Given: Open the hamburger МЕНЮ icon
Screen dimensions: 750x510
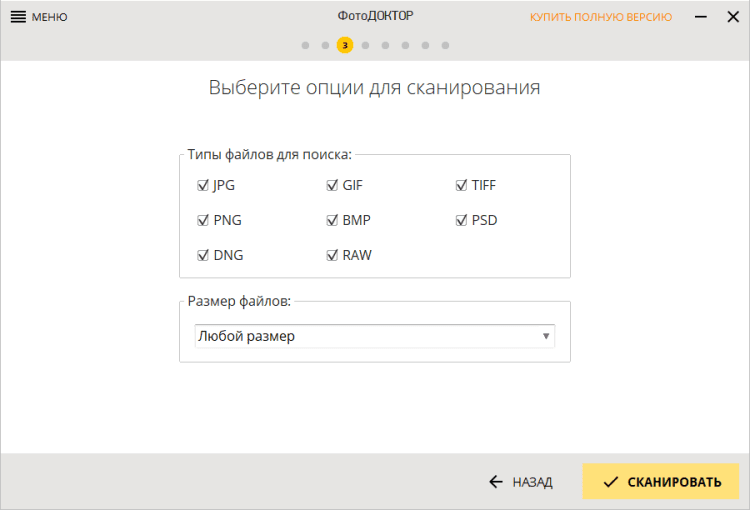Looking at the screenshot, I should 18,17.
